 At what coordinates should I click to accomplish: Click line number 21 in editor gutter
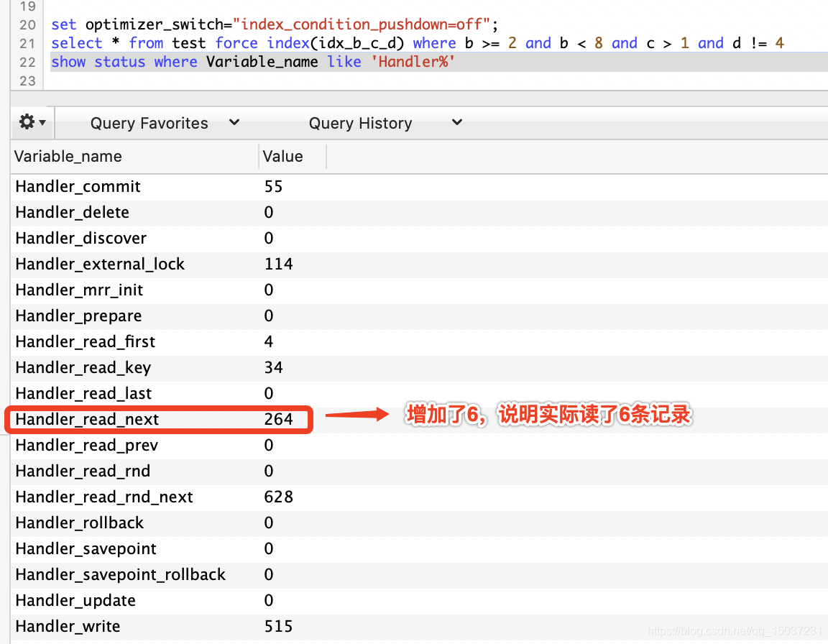tap(27, 44)
